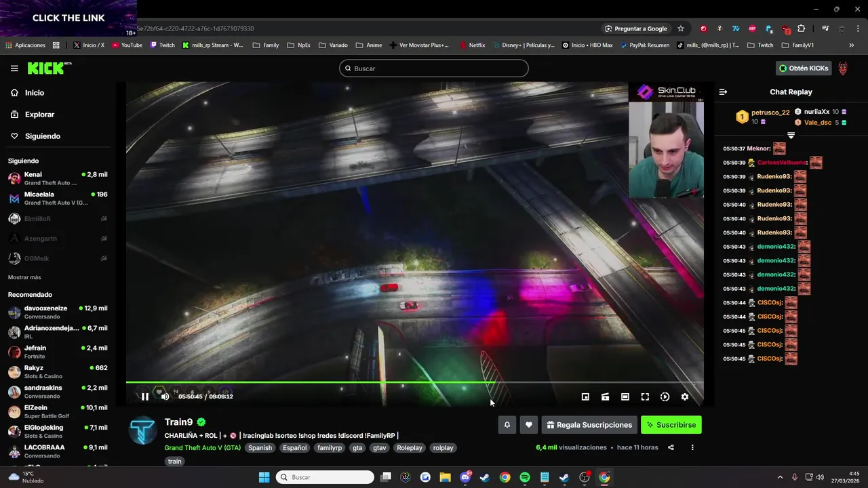
Task: Click Grand Theft Auto V category link
Action: coord(202,448)
